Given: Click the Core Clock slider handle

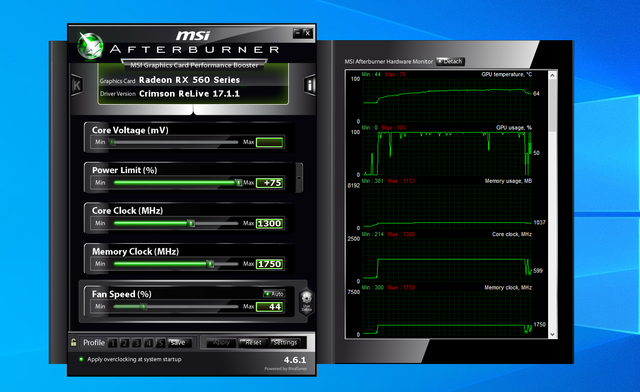Looking at the screenshot, I should pos(191,223).
